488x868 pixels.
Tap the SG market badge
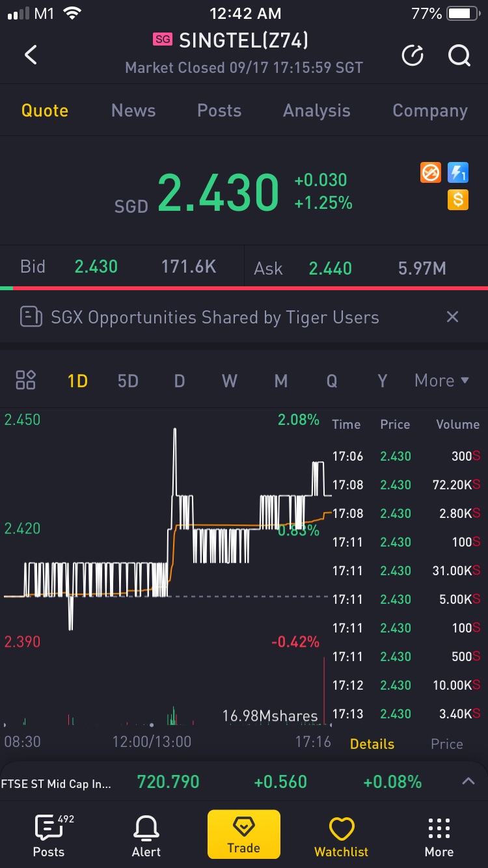(163, 40)
